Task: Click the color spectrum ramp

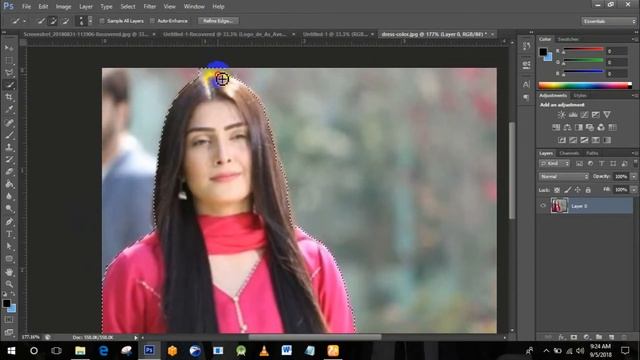Action: 585,85
